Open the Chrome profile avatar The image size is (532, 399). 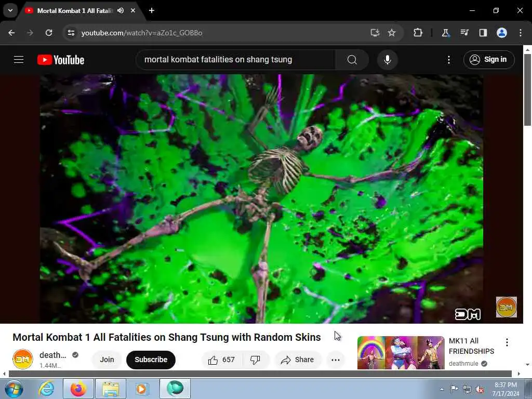point(502,33)
